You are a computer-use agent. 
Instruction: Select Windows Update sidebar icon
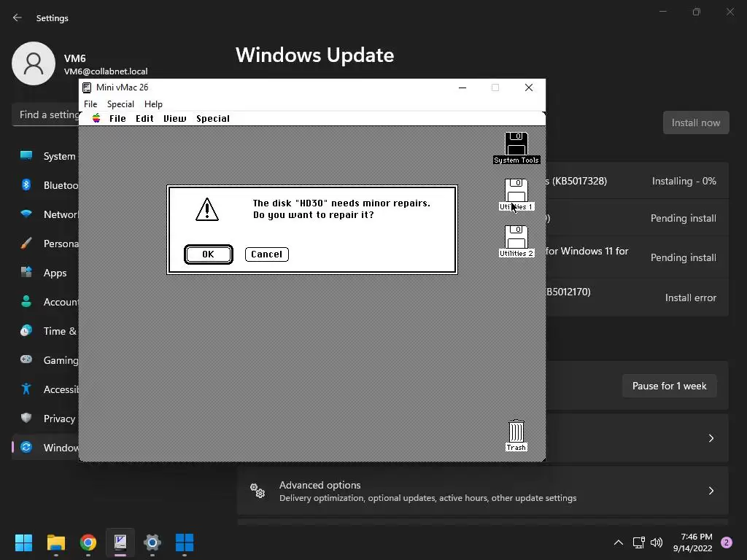tap(26, 447)
